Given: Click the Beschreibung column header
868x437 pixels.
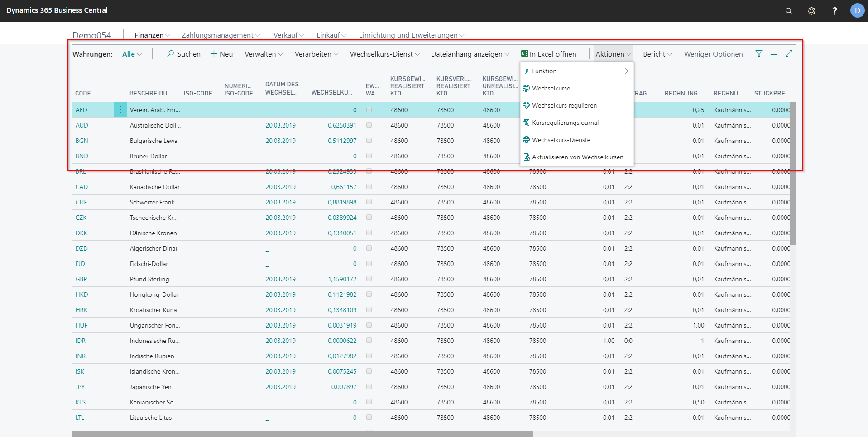Looking at the screenshot, I should (150, 93).
